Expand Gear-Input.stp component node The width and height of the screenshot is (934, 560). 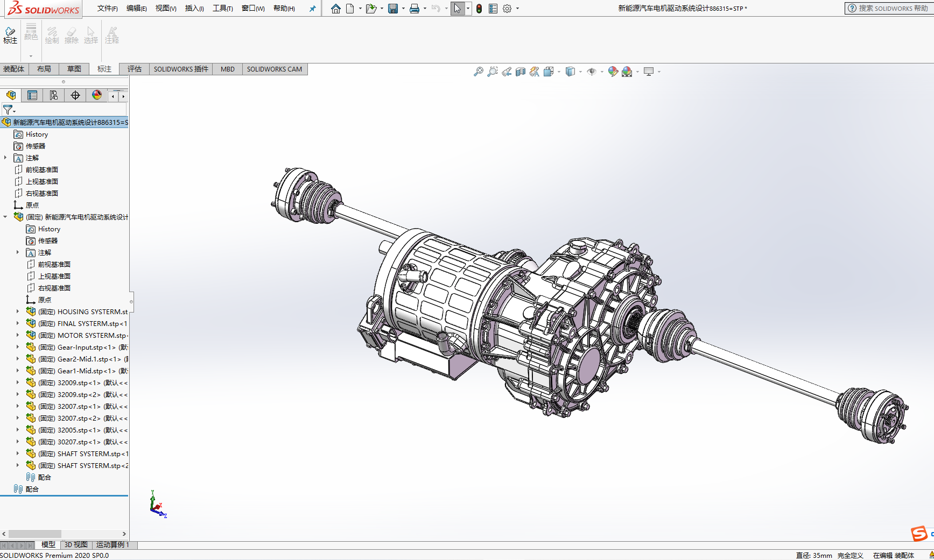click(18, 347)
